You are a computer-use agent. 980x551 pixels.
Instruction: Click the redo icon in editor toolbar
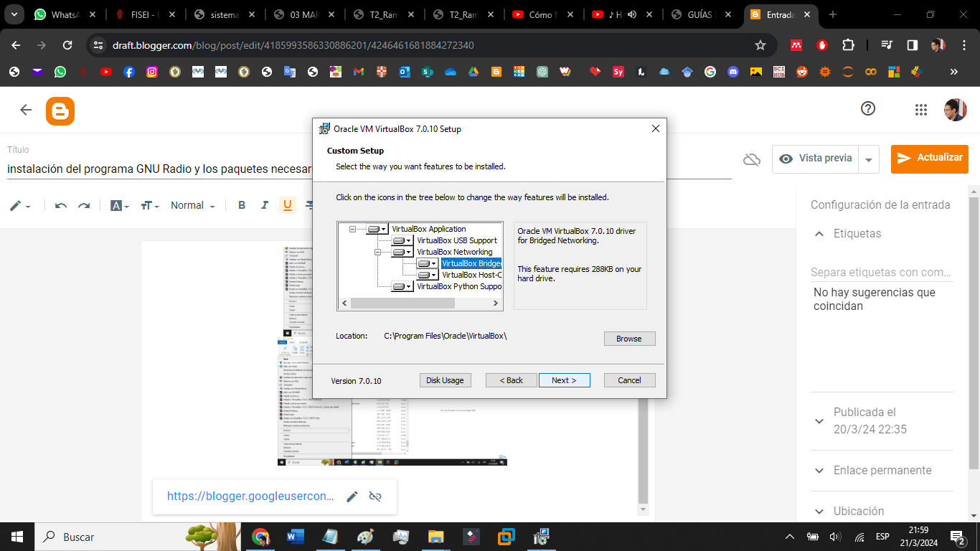pos(84,206)
